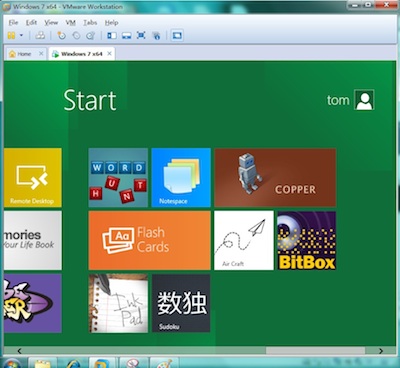Open Windows Explorer folder from taskbar
400x368 pixels.
coord(42,363)
